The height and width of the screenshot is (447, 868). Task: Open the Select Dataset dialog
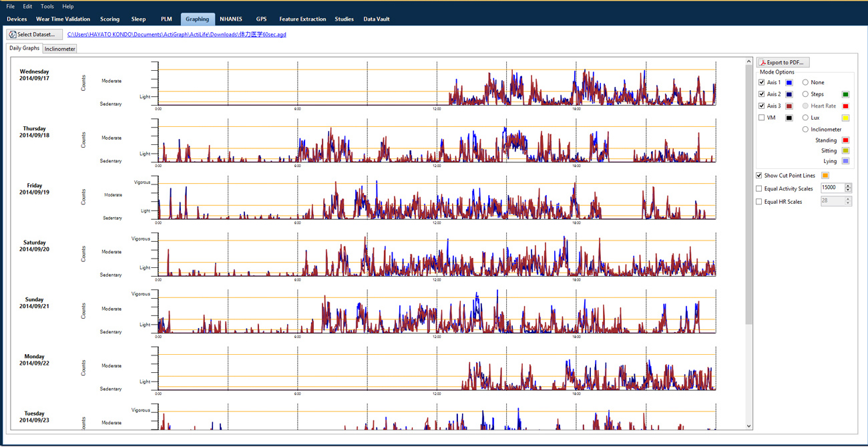[x=35, y=34]
